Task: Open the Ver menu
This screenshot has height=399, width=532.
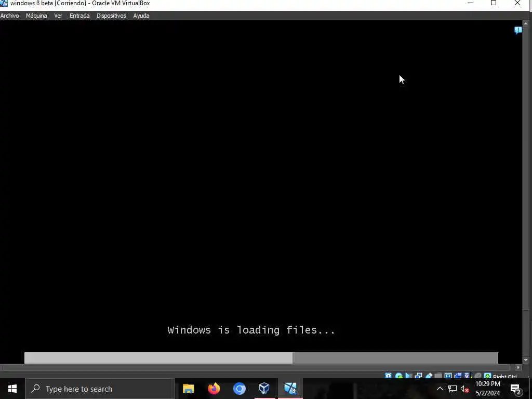Action: (x=58, y=16)
